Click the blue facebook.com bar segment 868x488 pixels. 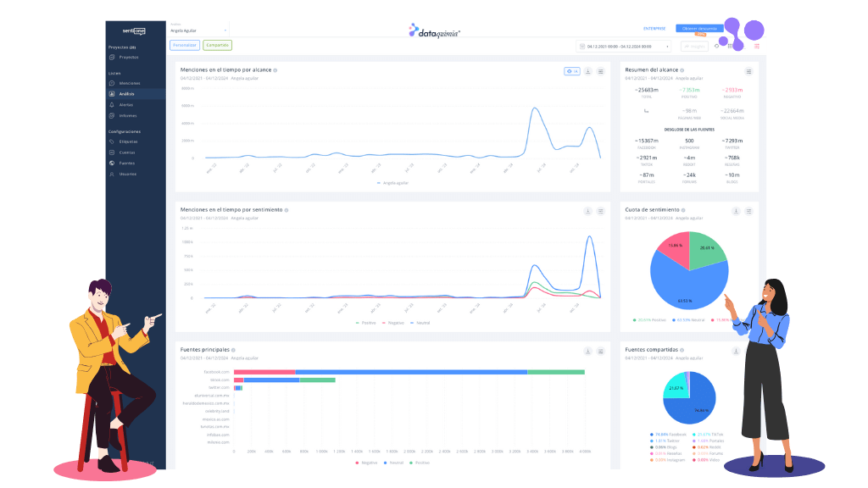411,372
